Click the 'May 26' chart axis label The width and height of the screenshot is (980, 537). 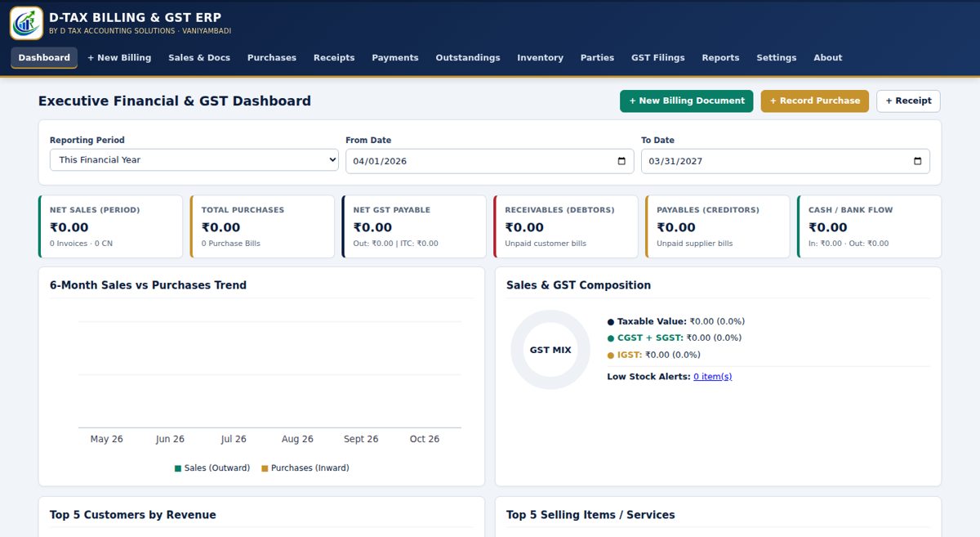(x=106, y=439)
